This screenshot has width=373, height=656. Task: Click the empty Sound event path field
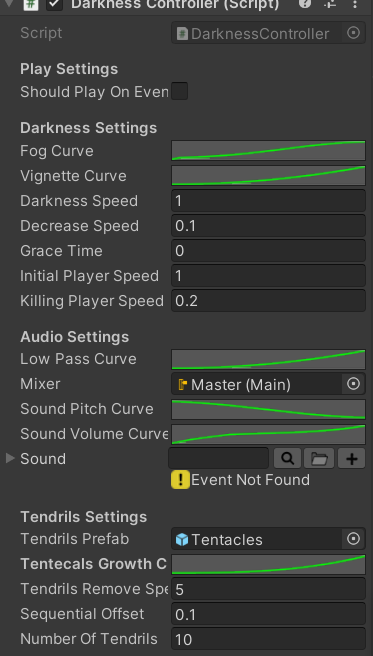[219, 459]
